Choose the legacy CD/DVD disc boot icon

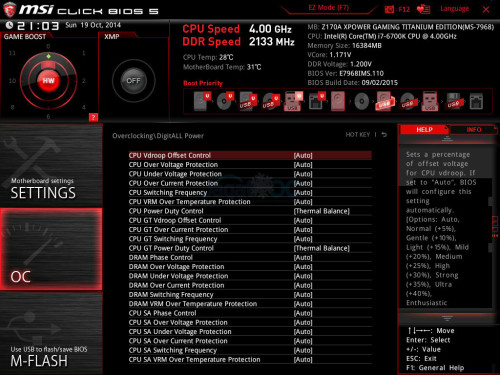[361, 101]
